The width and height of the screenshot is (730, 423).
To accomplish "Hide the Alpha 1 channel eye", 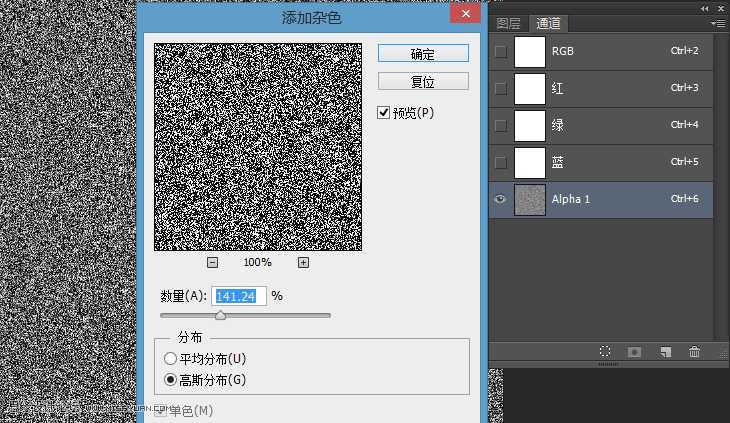I will [x=501, y=199].
